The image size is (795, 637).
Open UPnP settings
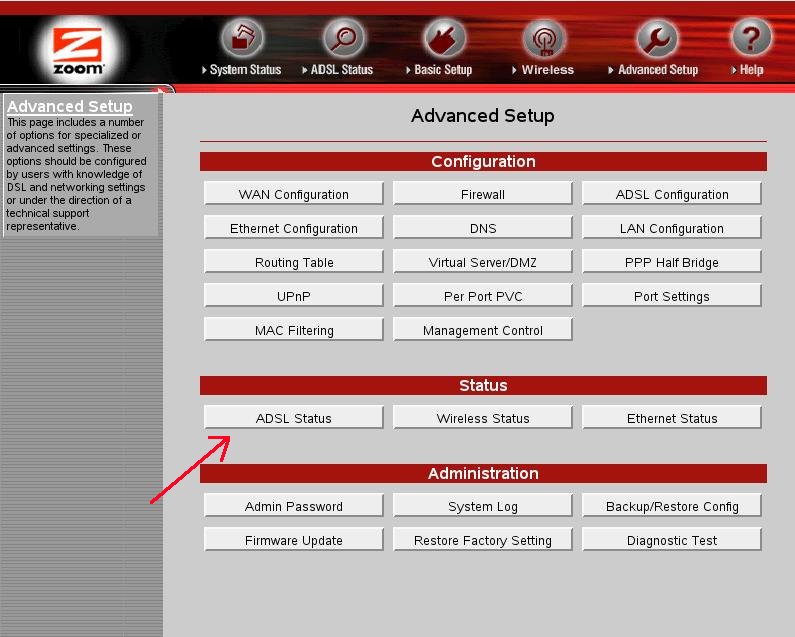click(x=294, y=296)
